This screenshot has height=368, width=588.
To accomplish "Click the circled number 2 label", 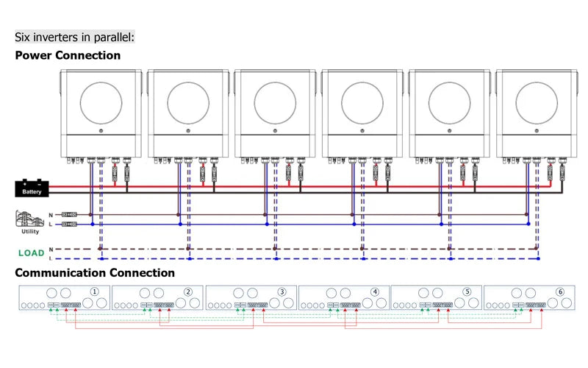I will point(188,291).
